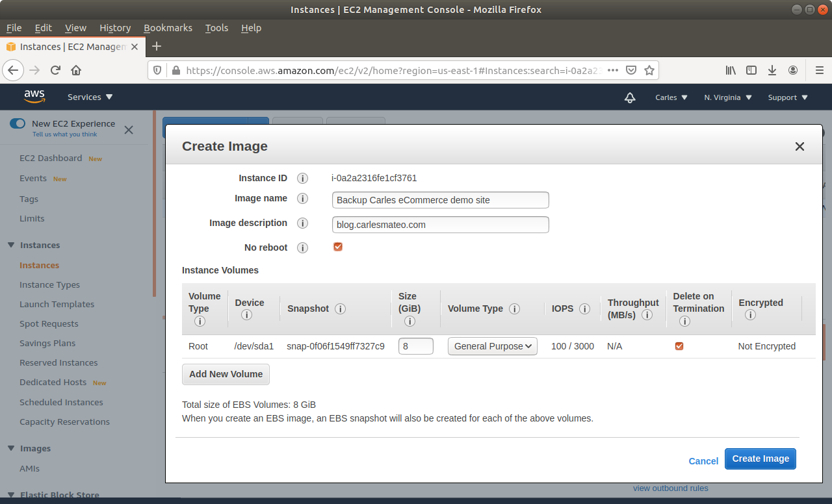
Task: Click the Instance ID info icon
Action: [302, 178]
